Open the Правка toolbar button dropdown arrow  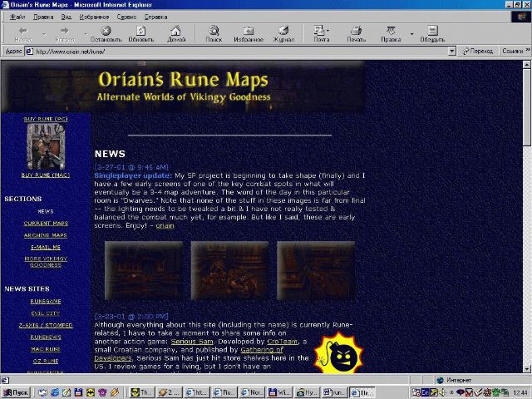[x=411, y=34]
